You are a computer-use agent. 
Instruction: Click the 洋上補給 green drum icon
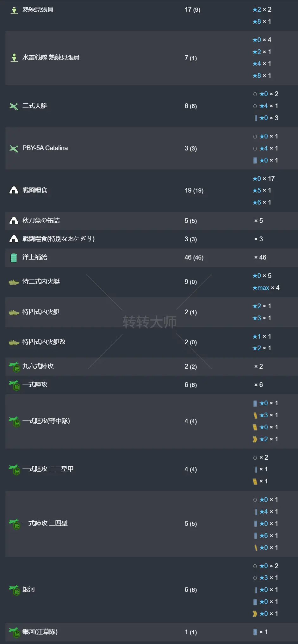(14, 257)
